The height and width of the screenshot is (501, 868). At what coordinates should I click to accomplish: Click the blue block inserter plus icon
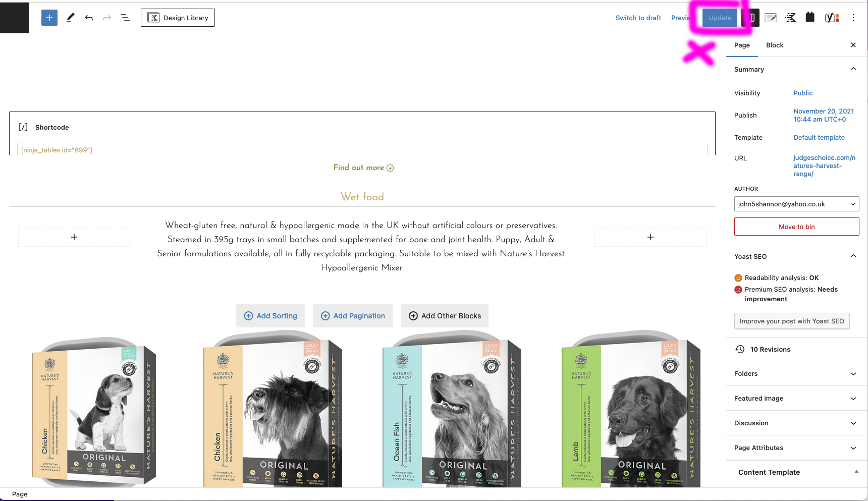click(x=49, y=18)
